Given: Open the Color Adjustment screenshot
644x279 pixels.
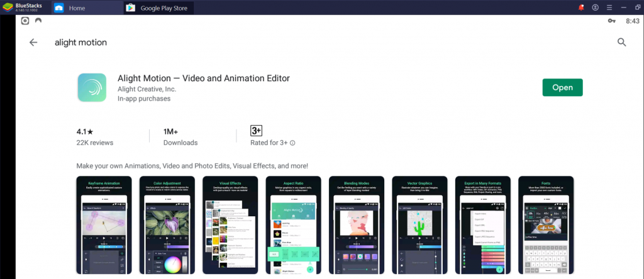Looking at the screenshot, I should coord(167,225).
